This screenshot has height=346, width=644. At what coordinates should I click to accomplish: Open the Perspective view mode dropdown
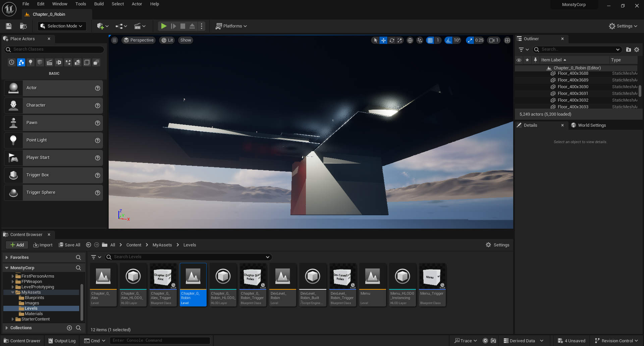(x=139, y=40)
